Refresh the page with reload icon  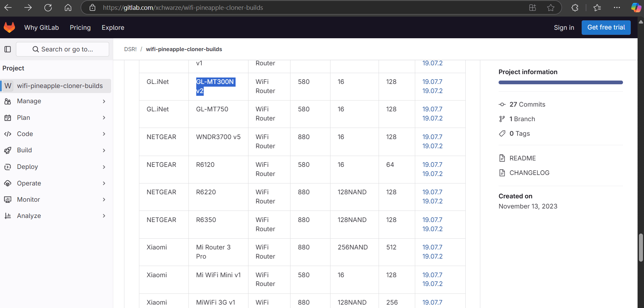pos(48,7)
